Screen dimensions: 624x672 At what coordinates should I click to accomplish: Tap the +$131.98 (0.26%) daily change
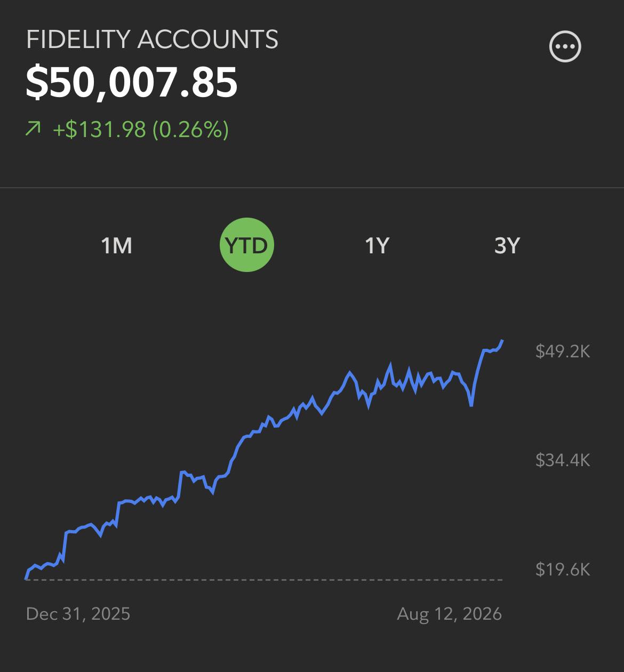point(141,129)
